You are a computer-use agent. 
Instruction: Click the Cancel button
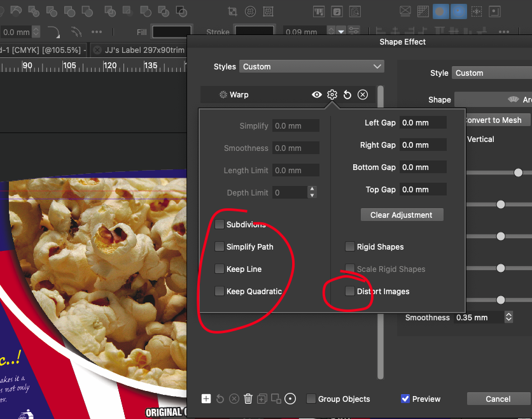[498, 399]
